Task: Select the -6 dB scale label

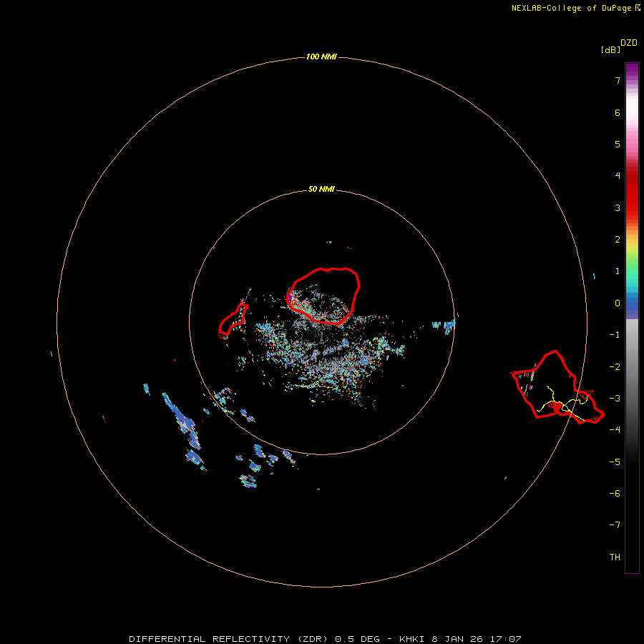Action: [x=615, y=494]
